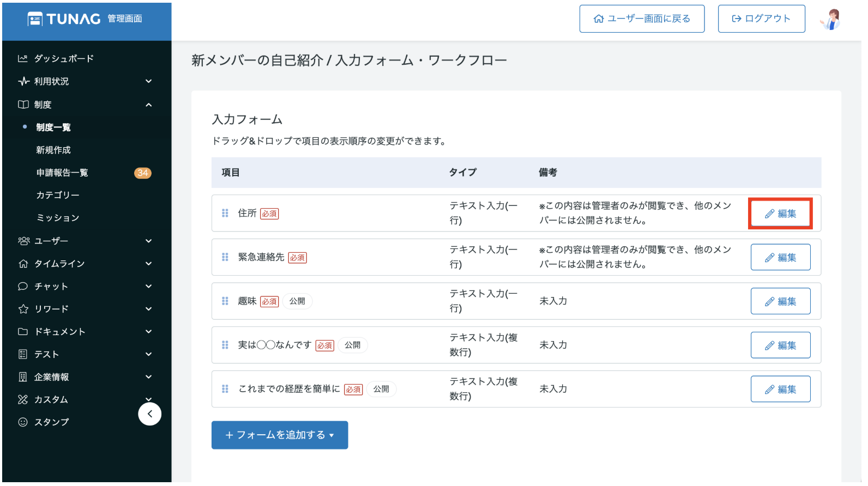Click the Dashboard chart icon in sidebar
Screen dimensions: 868x486
(22, 58)
